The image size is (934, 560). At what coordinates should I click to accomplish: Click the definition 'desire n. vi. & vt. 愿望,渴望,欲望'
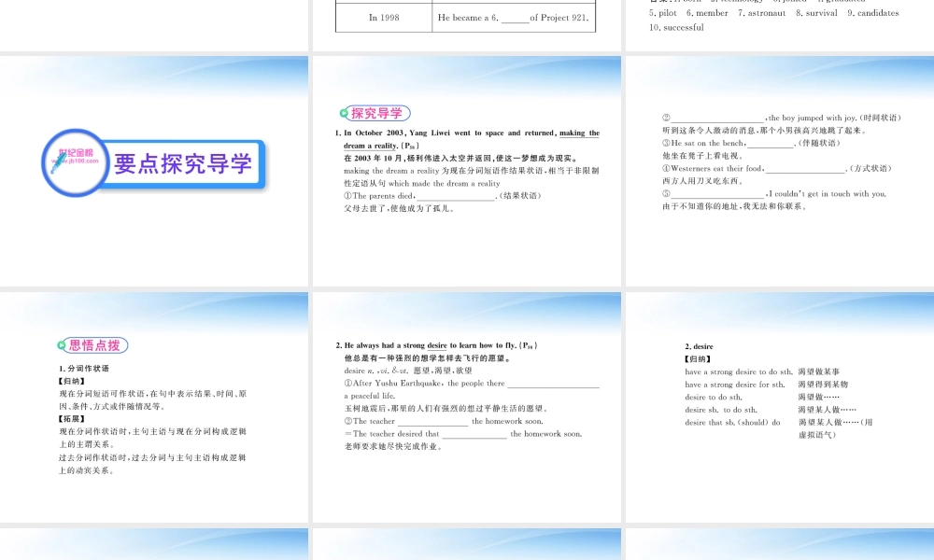tap(408, 371)
